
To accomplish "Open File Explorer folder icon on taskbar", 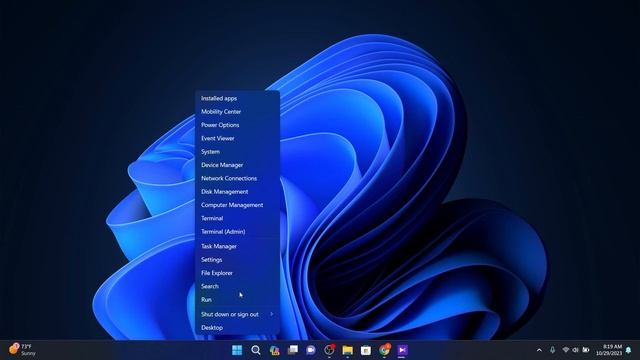I will (348, 350).
